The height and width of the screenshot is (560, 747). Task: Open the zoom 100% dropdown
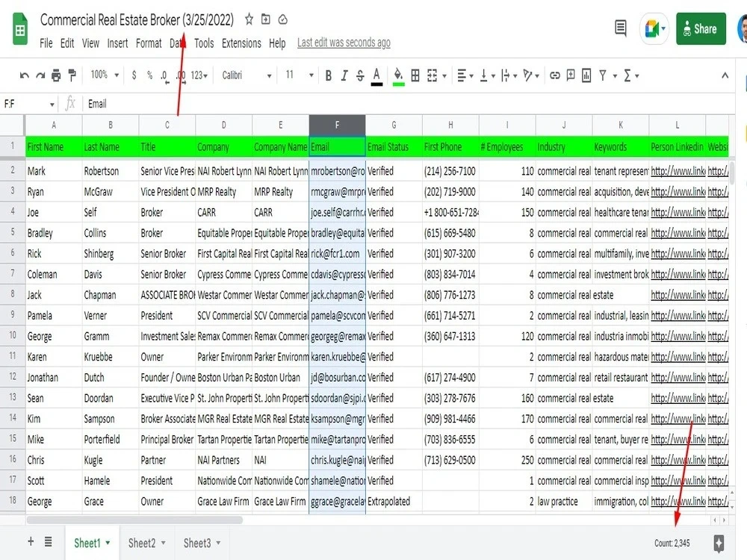(x=105, y=75)
